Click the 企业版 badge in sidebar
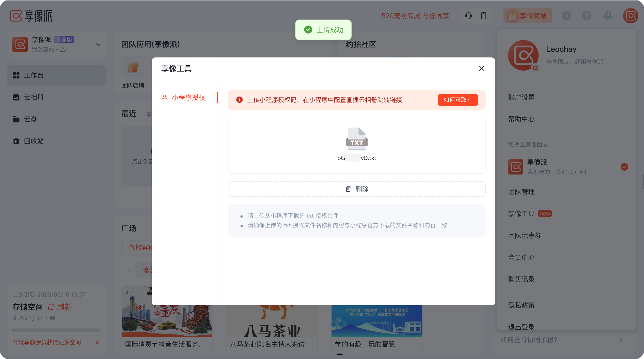This screenshot has height=359, width=644. [64, 40]
